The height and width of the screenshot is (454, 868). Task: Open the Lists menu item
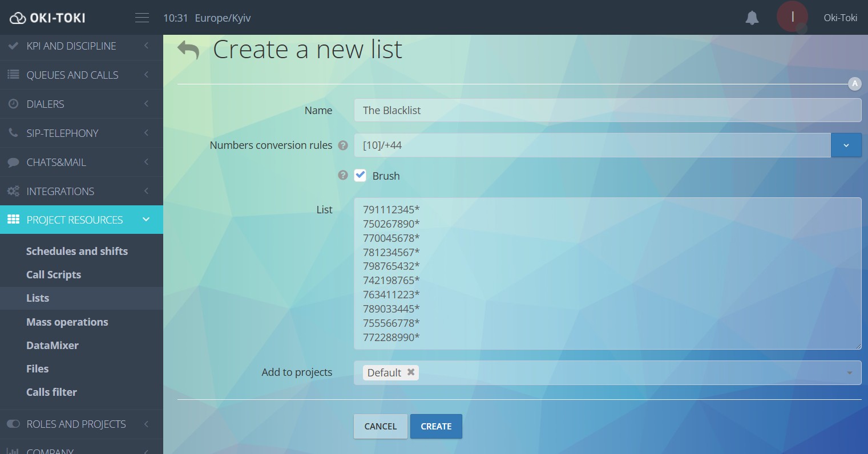[38, 298]
